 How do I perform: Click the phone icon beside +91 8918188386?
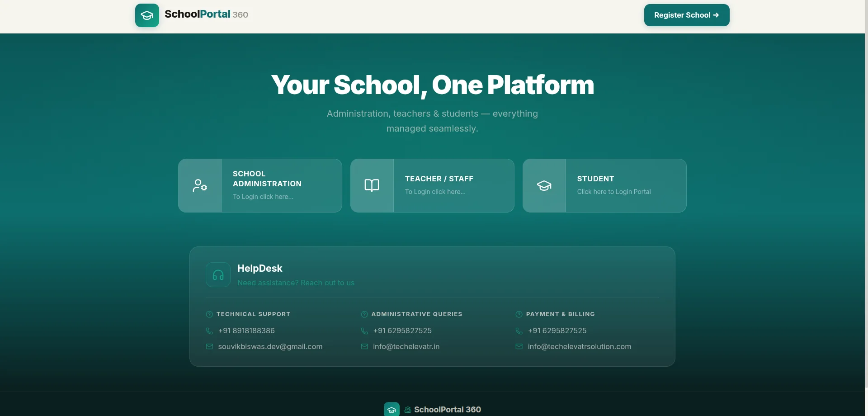[209, 331]
